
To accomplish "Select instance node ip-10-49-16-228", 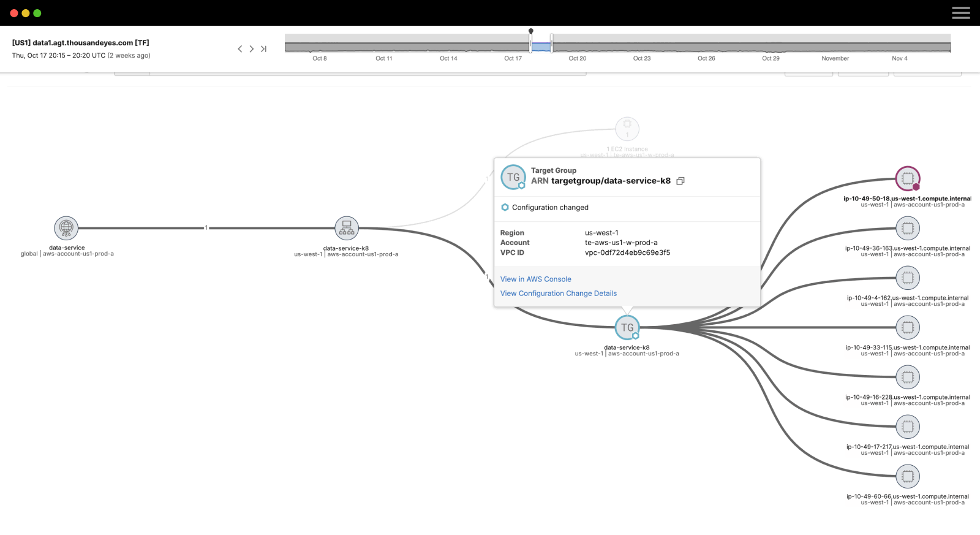I will pyautogui.click(x=908, y=377).
